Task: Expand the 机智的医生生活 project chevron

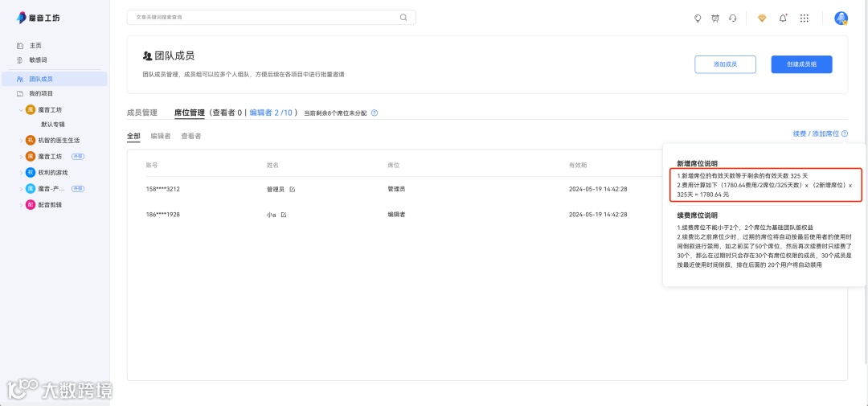Action: point(21,141)
